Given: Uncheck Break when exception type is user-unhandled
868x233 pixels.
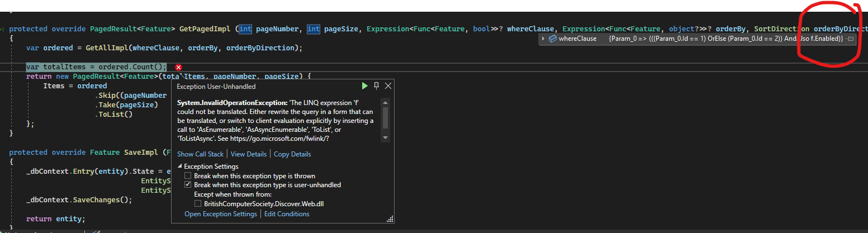Looking at the screenshot, I should click(188, 185).
